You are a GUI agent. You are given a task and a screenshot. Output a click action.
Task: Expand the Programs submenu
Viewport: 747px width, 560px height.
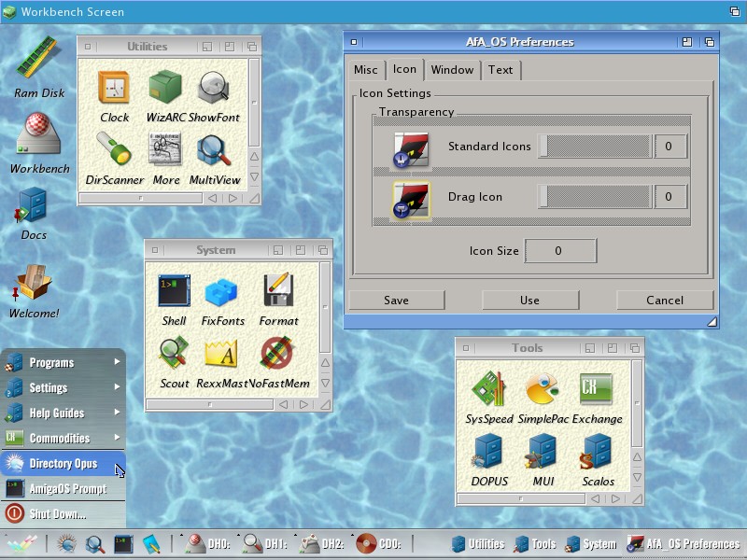pos(63,362)
